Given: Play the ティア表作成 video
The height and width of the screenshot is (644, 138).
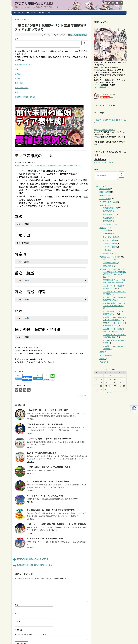Looking at the screenshot, I should [49, 126].
